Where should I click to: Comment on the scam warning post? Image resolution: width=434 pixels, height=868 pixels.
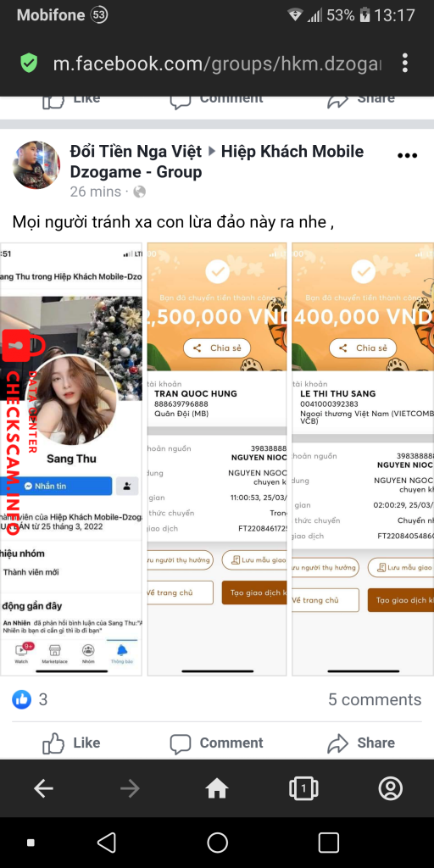[x=216, y=743]
